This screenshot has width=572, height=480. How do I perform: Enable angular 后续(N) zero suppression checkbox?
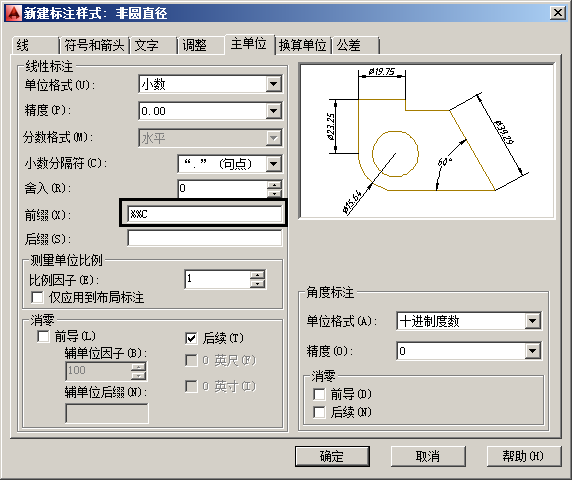(319, 412)
